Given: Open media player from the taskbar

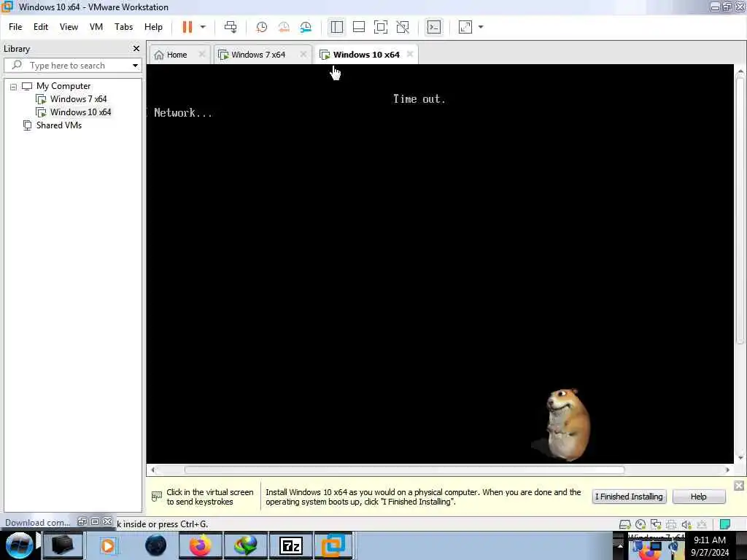Looking at the screenshot, I should coord(108,545).
